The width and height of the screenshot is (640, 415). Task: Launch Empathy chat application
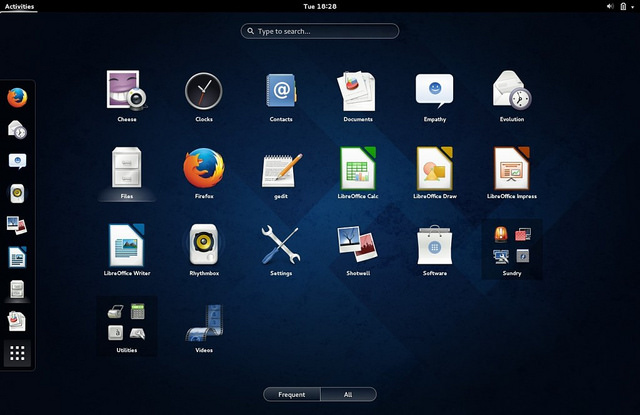[434, 92]
